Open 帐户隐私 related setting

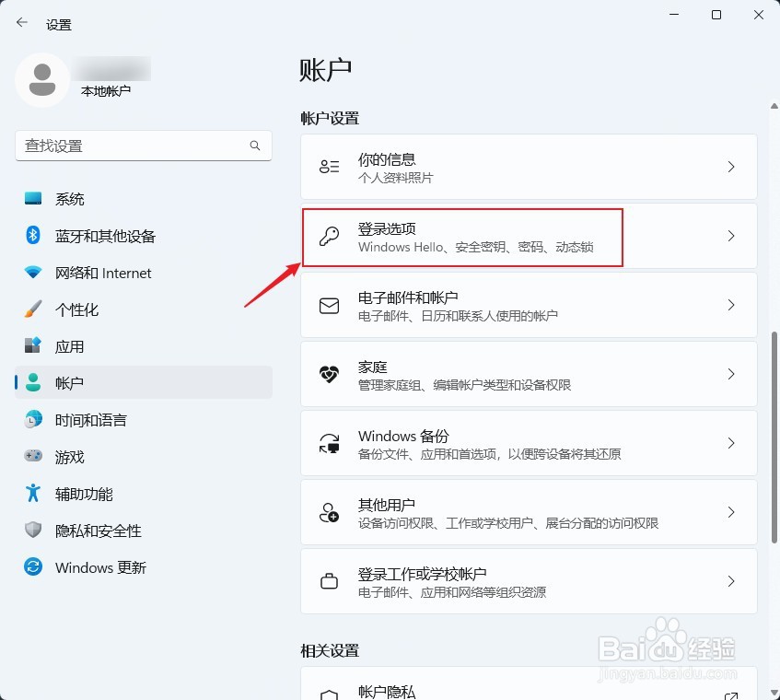coord(529,683)
